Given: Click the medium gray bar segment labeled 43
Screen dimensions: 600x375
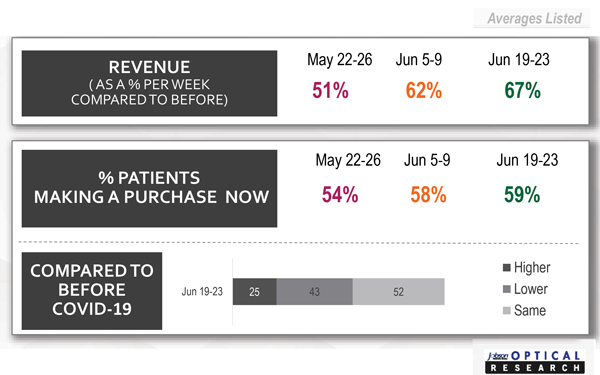Looking at the screenshot, I should click(314, 292).
